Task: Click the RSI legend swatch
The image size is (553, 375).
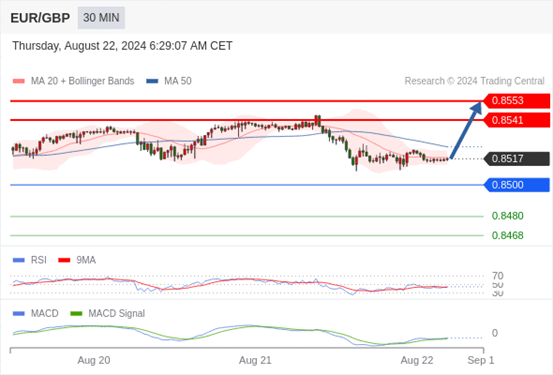Action: (19, 260)
